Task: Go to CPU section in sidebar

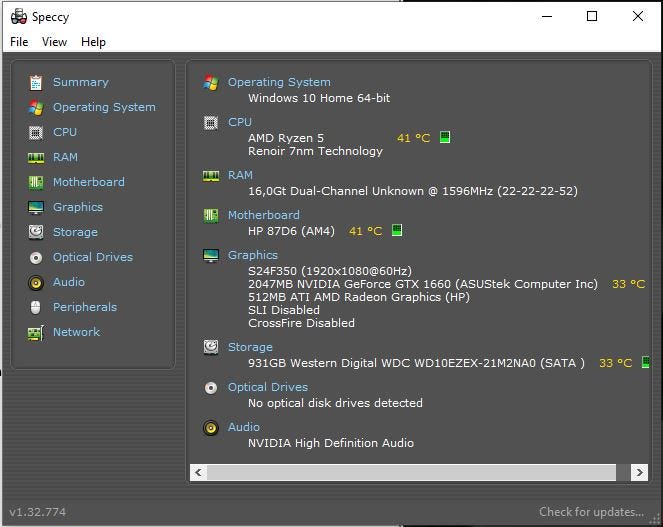Action: 65,132
